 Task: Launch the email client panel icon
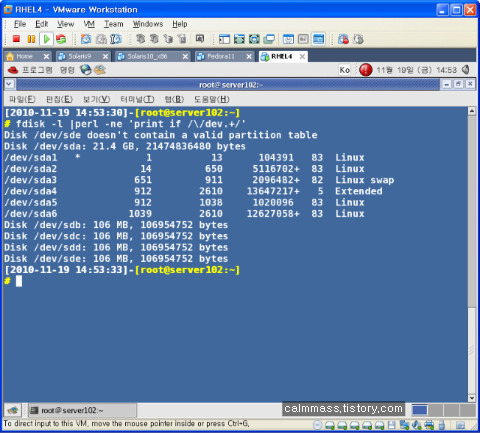tap(100, 70)
